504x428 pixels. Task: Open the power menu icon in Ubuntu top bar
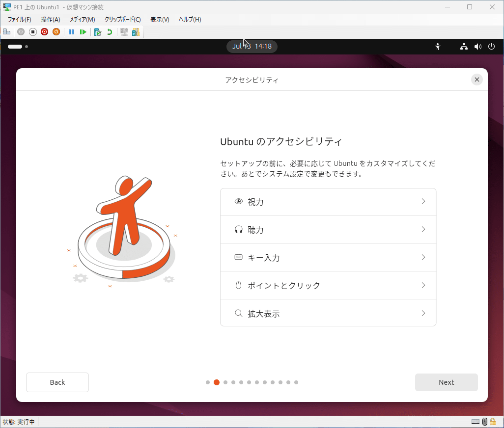(x=491, y=47)
